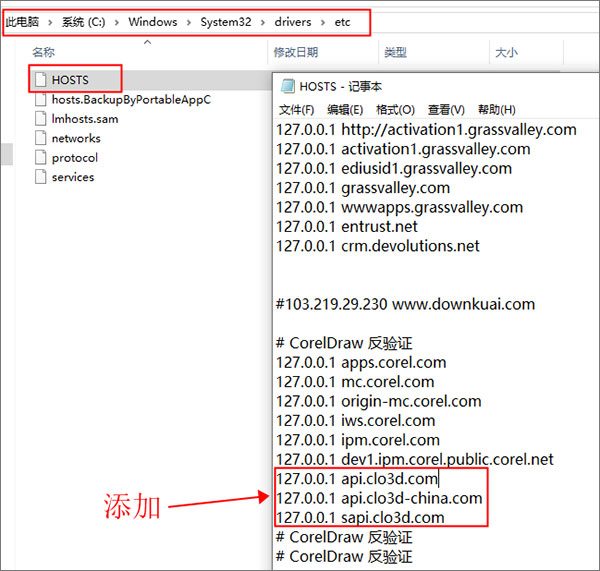
Task: Go to 此电脑 in address bar
Action: (x=22, y=22)
